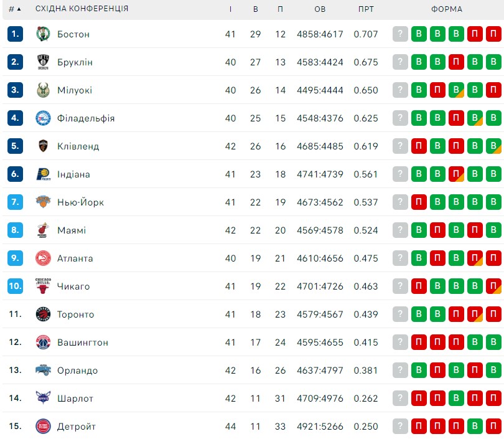This screenshot has height=439, width=504.
Task: Click the Orlando Magic team logo
Action: point(43,370)
